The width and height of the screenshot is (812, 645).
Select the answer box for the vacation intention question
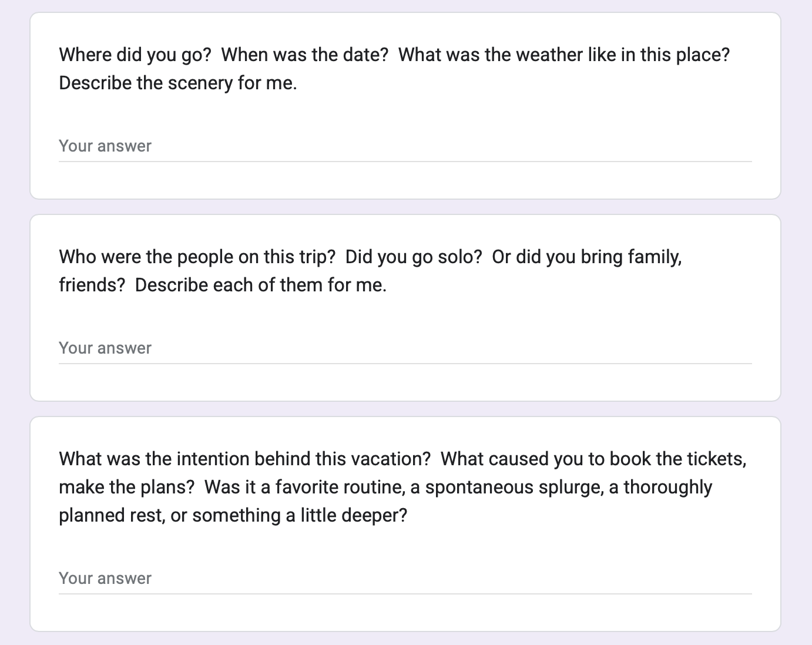pos(405,578)
